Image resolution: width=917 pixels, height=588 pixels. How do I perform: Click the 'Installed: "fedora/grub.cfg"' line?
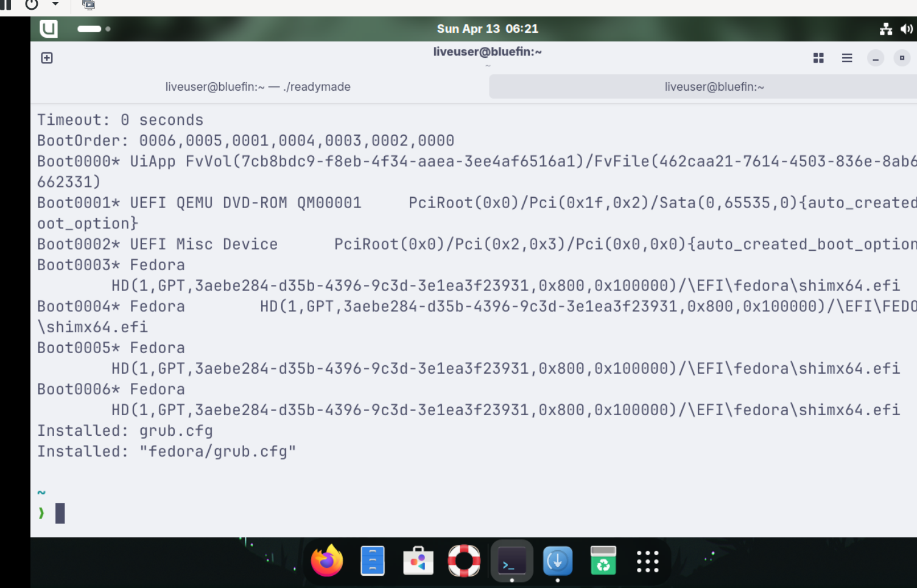[166, 451]
